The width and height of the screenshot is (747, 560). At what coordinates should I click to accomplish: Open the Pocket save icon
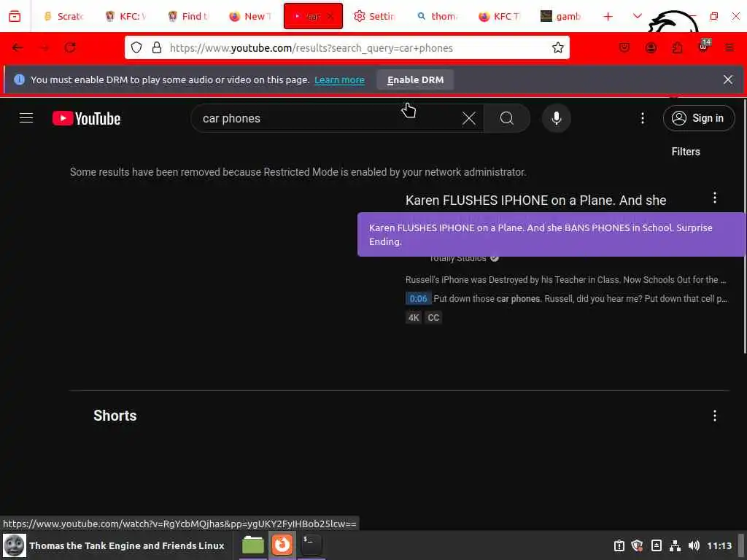coord(624,47)
